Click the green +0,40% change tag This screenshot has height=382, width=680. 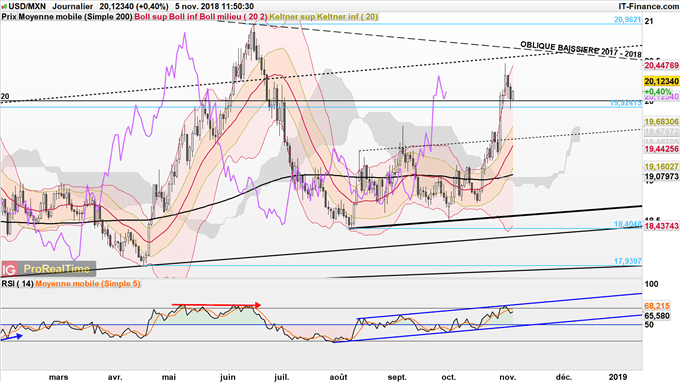pyautogui.click(x=657, y=91)
